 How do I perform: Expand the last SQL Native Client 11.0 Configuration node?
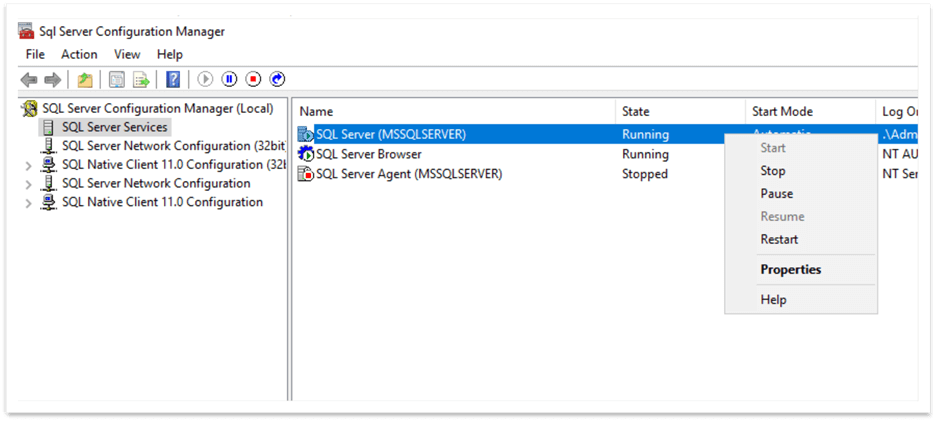pyautogui.click(x=28, y=203)
